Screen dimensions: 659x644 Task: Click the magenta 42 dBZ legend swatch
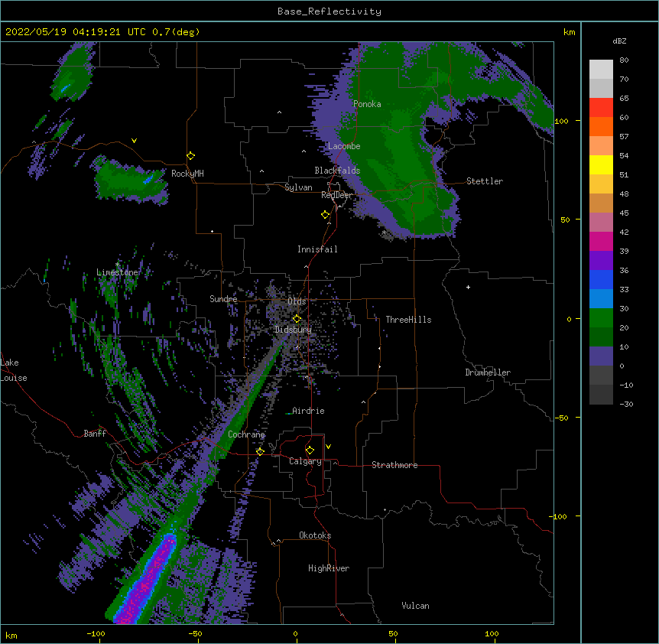601,241
